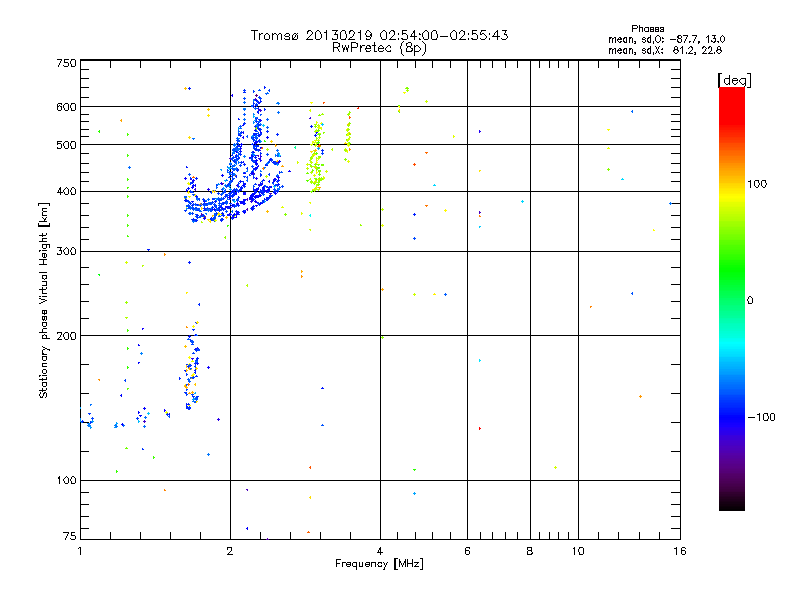
Task: Click the x-axis tick label "8"
Action: click(x=530, y=551)
